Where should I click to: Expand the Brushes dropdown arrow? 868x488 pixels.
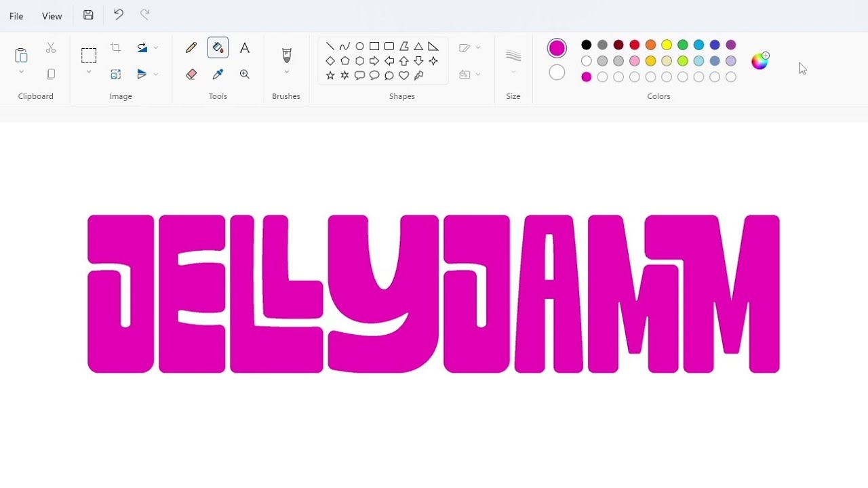(286, 72)
